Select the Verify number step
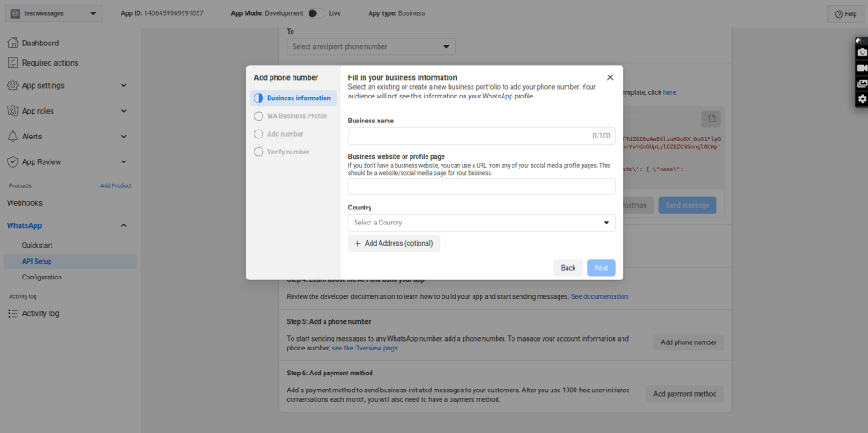868x433 pixels. pos(287,152)
